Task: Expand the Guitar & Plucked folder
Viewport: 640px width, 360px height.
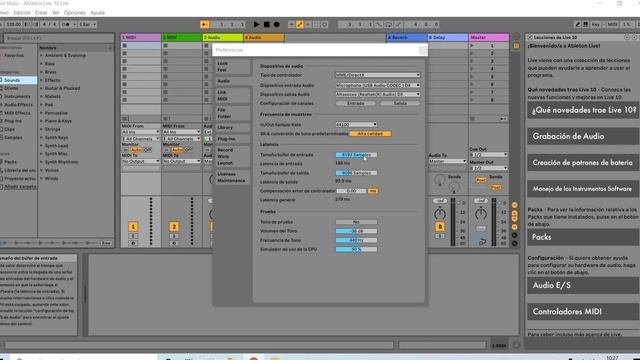Action: coord(42,88)
